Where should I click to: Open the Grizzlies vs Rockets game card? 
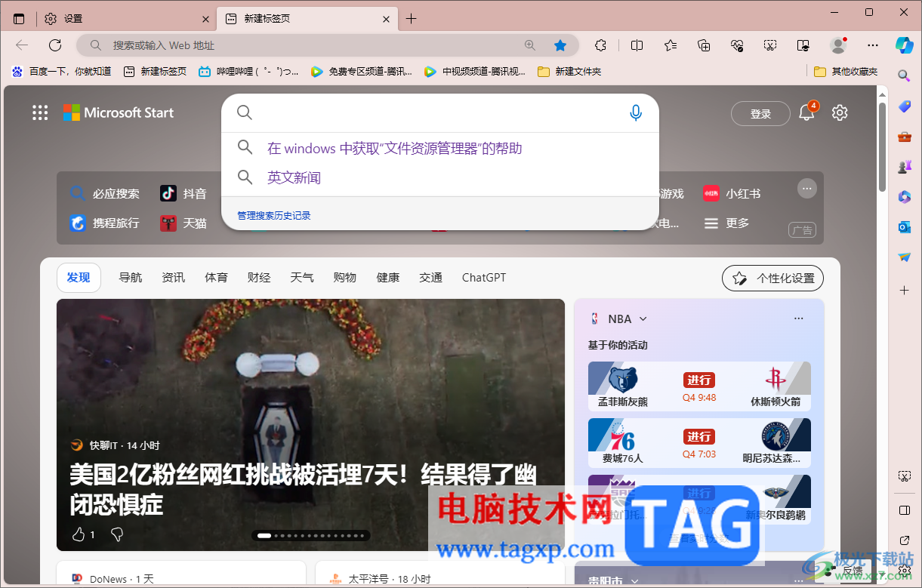[x=699, y=386]
